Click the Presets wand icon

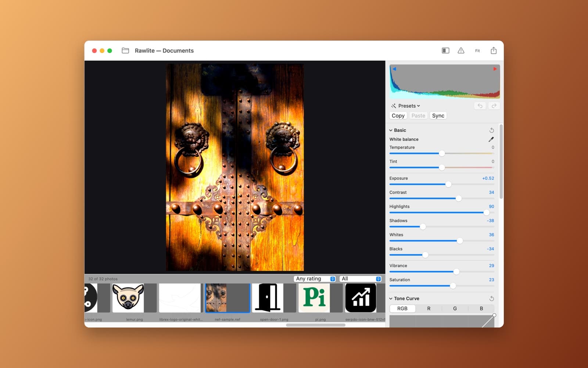point(394,106)
